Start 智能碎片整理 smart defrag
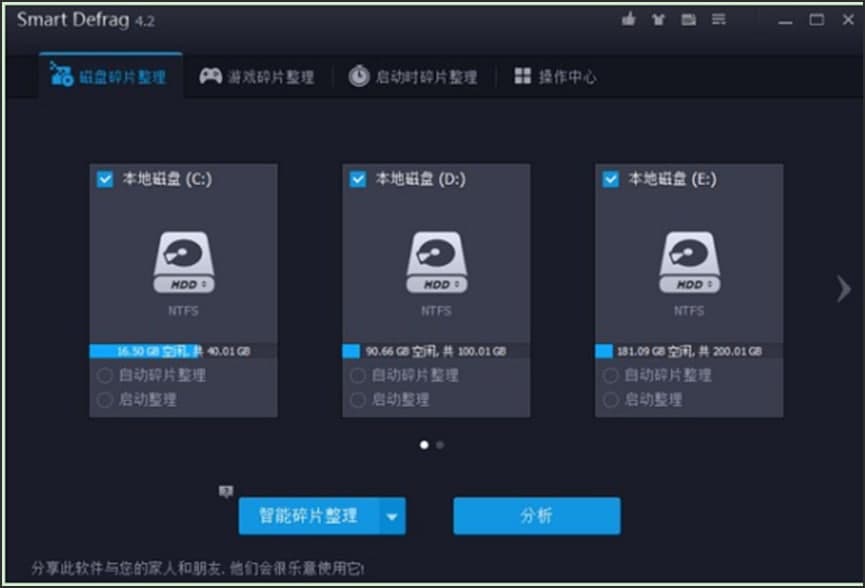 pos(309,516)
